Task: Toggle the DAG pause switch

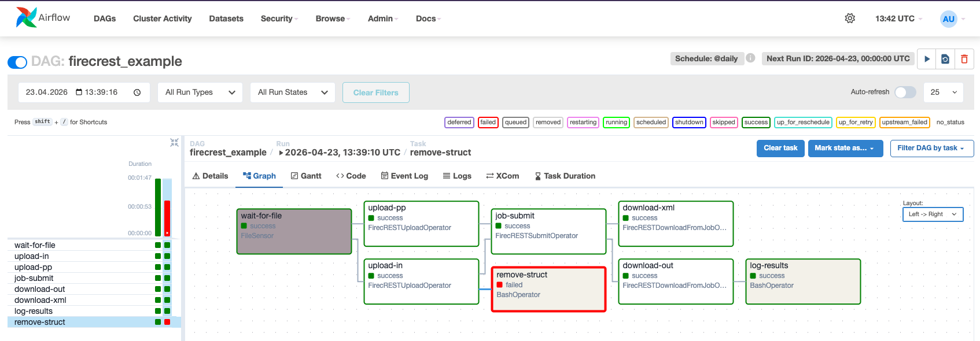Action: tap(17, 62)
